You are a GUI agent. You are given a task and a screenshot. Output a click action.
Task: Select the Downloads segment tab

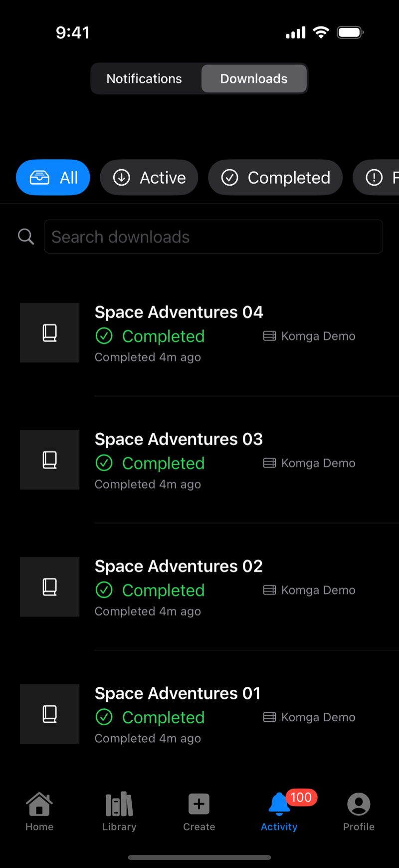tap(254, 79)
